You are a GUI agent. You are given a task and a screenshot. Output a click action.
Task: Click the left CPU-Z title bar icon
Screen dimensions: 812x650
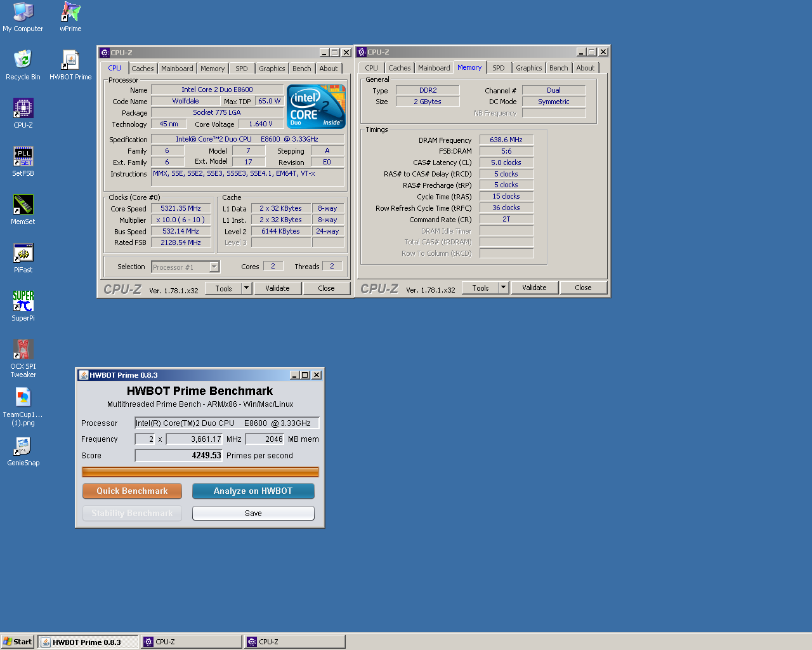tap(105, 53)
